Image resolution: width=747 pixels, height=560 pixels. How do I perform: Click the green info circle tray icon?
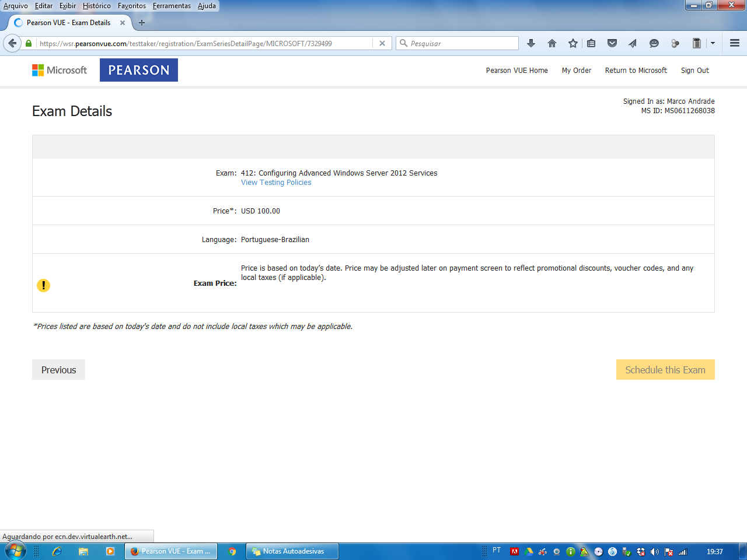pos(571,551)
